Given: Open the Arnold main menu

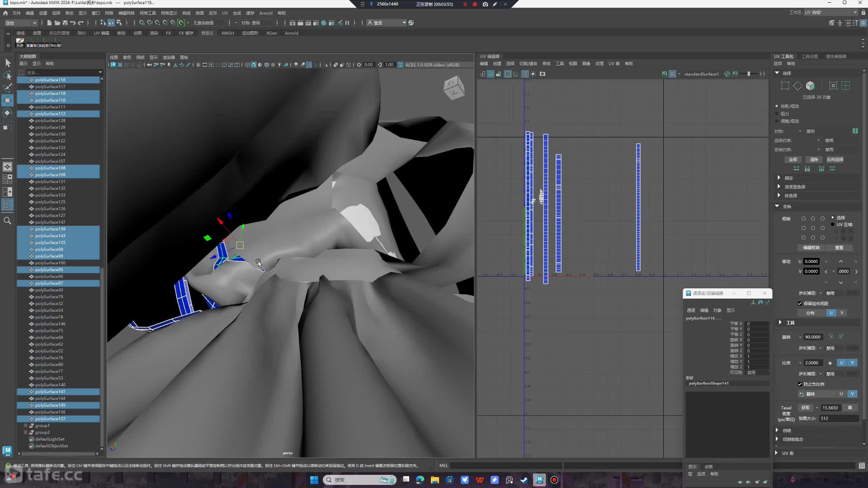Looking at the screenshot, I should pos(266,13).
